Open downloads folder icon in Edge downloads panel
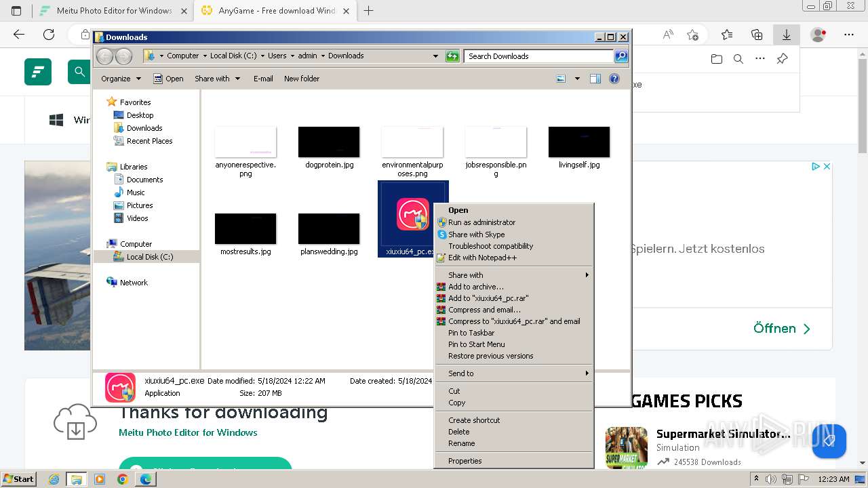The height and width of the screenshot is (488, 868). [x=717, y=59]
